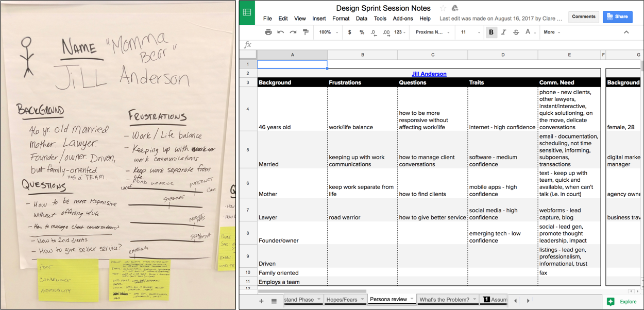This screenshot has height=310, width=644.
Task: Click the blue Share button
Action: [617, 16]
